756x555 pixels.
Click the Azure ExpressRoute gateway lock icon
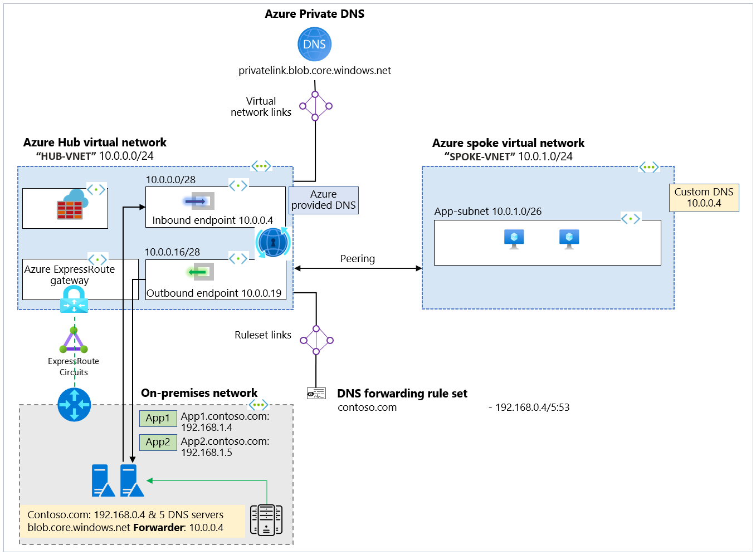[73, 298]
